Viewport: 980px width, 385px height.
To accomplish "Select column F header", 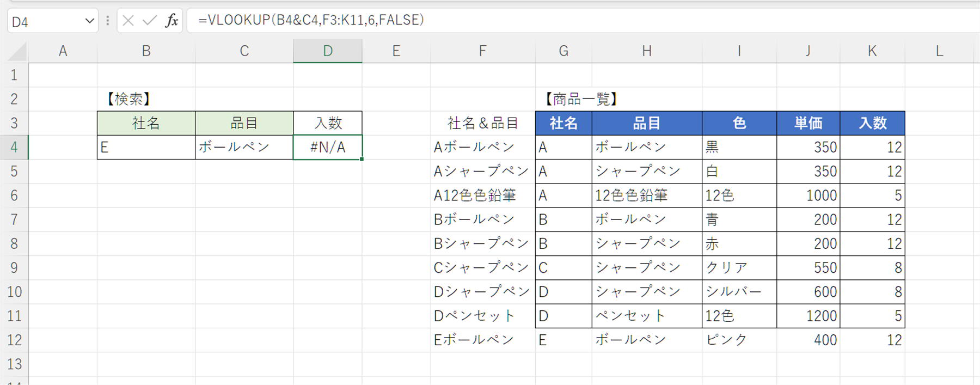I will (x=483, y=51).
